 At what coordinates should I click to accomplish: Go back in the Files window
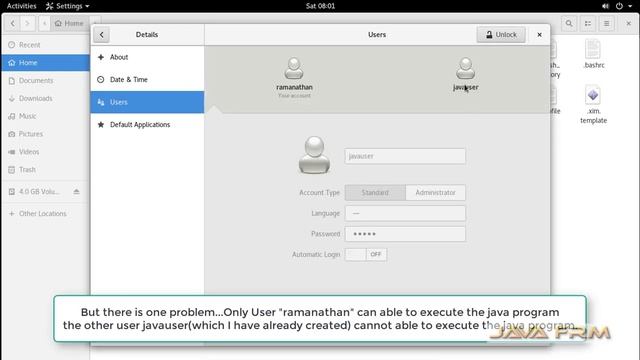pos(13,23)
